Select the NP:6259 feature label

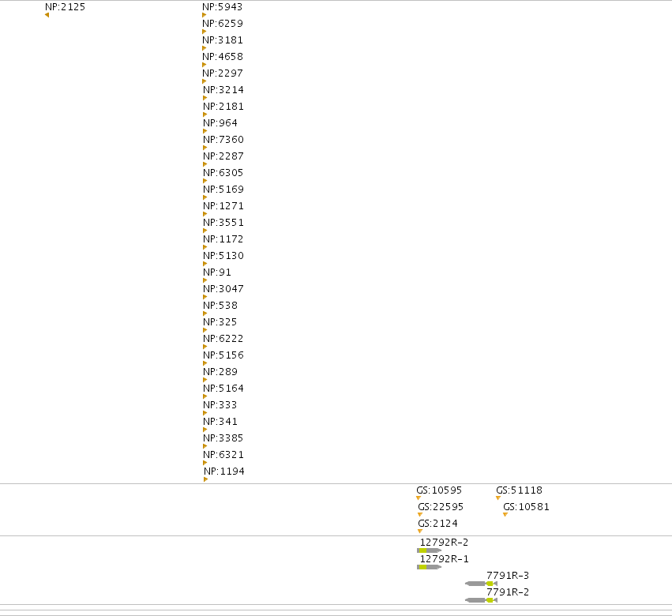click(223, 24)
